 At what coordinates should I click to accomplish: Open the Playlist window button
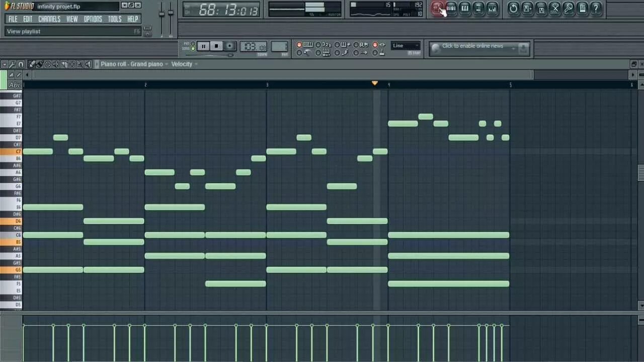coord(437,8)
